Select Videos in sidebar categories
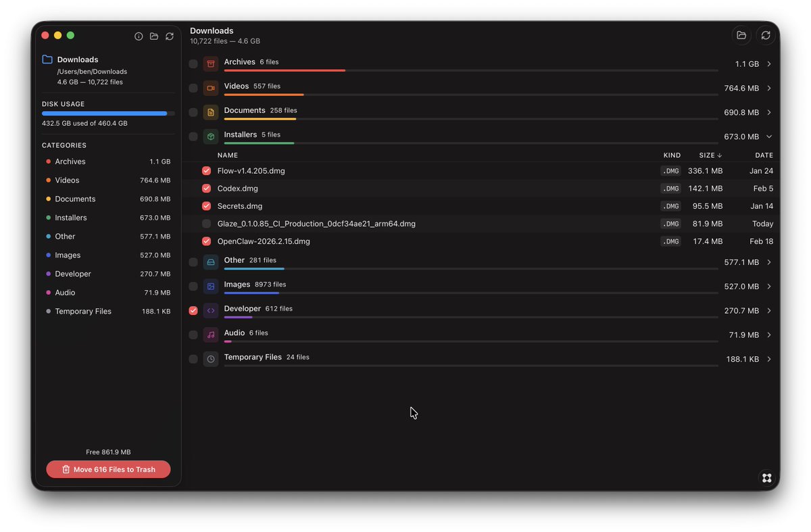 [x=108, y=180]
